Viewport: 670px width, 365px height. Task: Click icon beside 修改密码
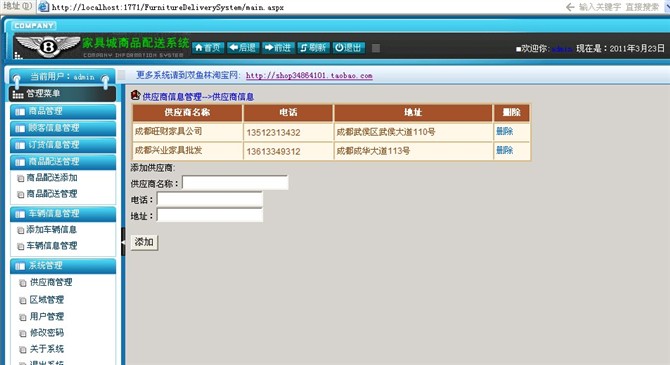pyautogui.click(x=23, y=333)
